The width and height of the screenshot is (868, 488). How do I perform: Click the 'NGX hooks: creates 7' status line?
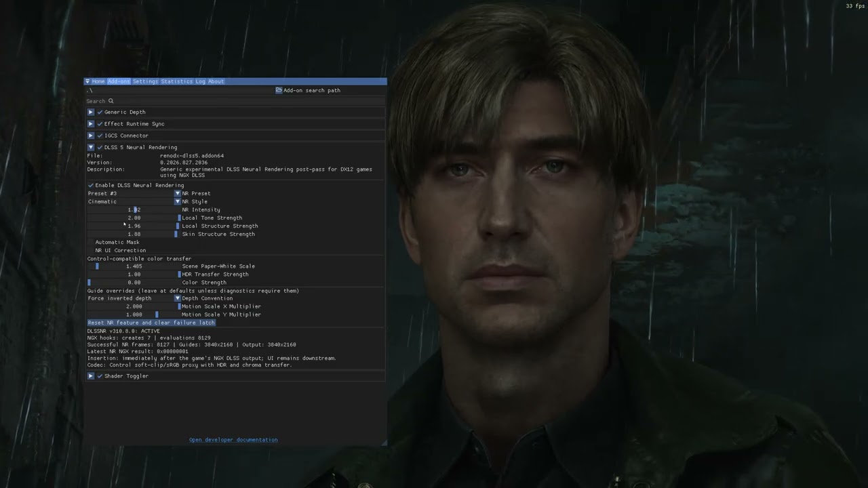[149, 338]
